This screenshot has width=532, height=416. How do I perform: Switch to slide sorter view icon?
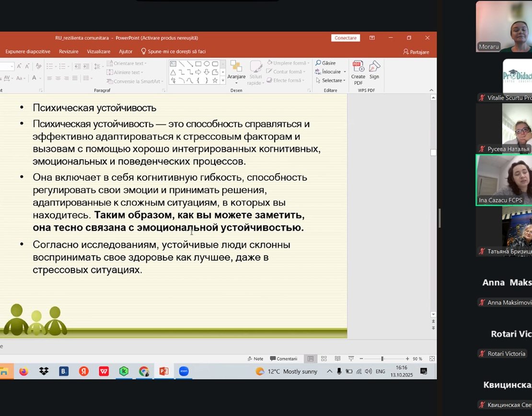324,358
